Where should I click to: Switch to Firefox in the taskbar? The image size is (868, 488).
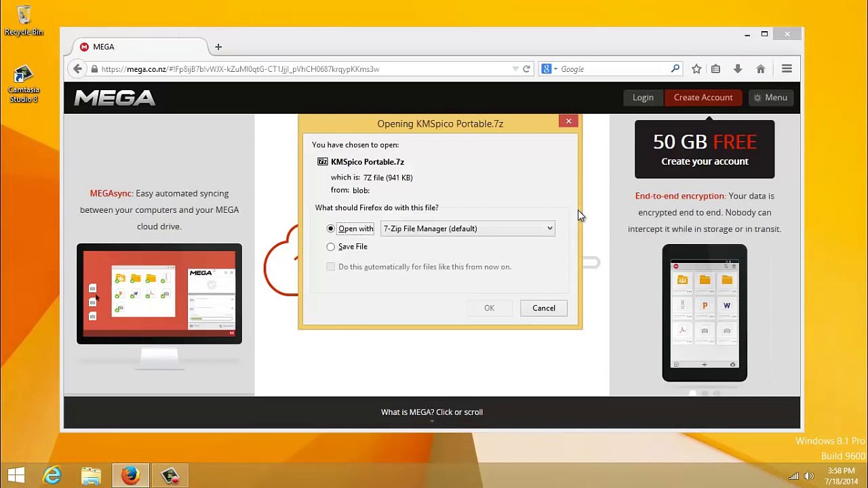pyautogui.click(x=130, y=475)
